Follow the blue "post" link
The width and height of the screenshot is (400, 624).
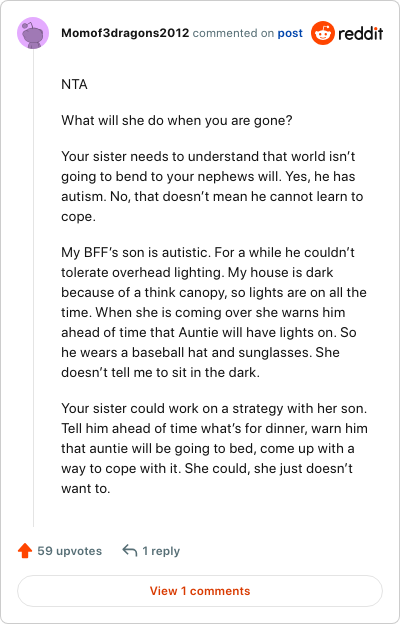pyautogui.click(x=290, y=33)
